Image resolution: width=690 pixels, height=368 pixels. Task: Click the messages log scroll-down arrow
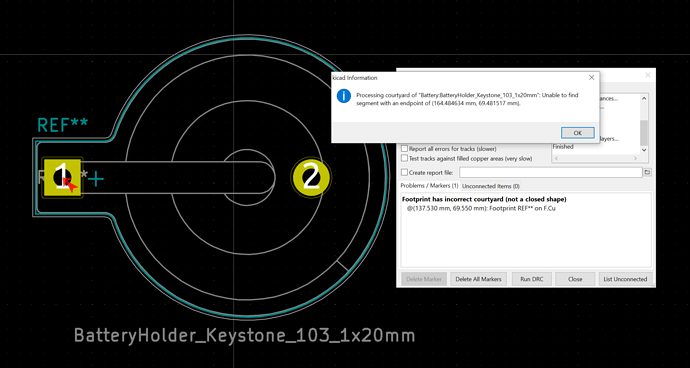coord(644,150)
